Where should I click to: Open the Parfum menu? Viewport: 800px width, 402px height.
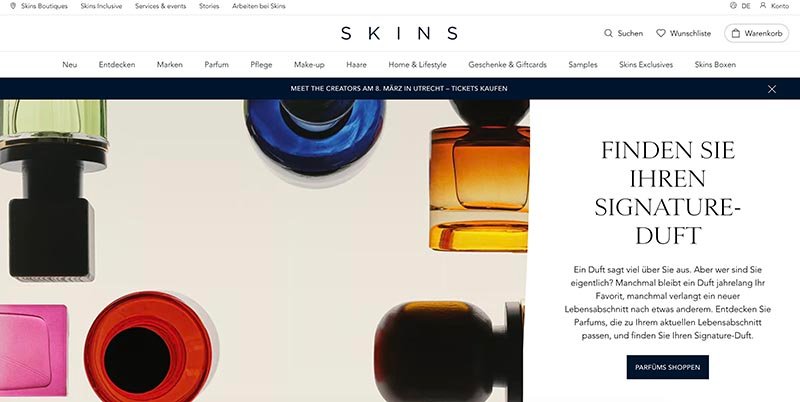pos(216,65)
